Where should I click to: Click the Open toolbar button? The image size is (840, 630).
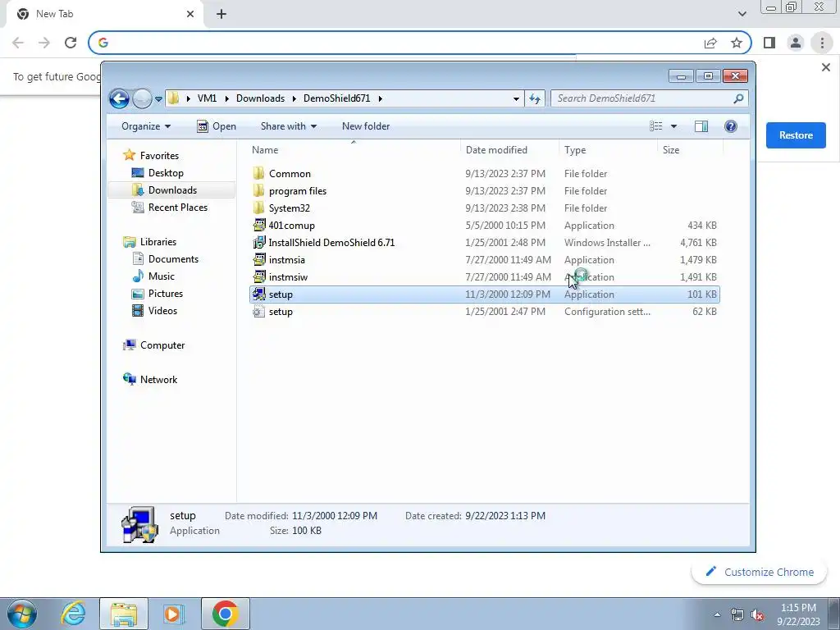217,126
